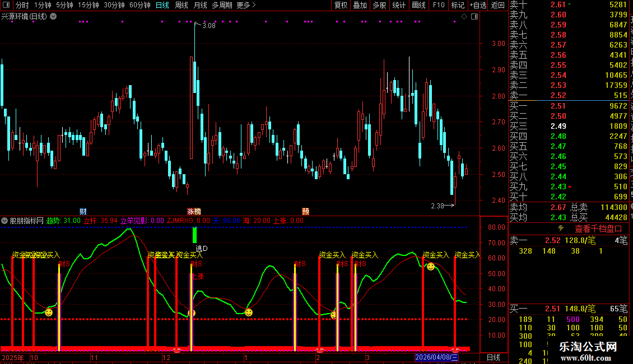Click the 总买 value 44428
Screen dimensions: 633x364
[x=616, y=217]
